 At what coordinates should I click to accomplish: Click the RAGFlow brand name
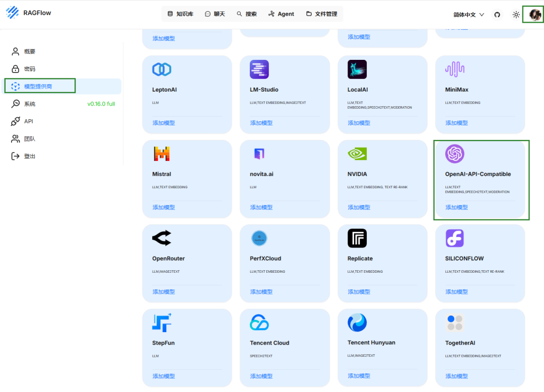pyautogui.click(x=37, y=13)
